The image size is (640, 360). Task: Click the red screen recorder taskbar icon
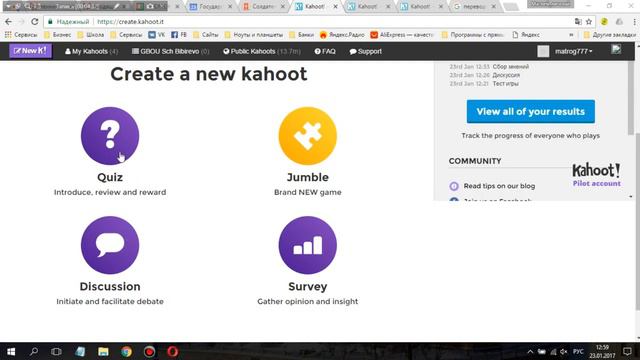point(149,351)
